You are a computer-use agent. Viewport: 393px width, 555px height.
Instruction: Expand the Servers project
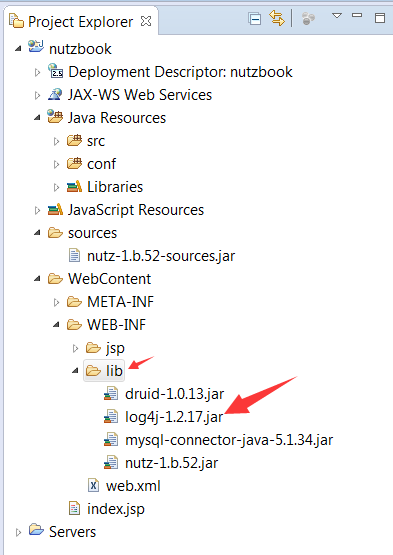(x=18, y=532)
